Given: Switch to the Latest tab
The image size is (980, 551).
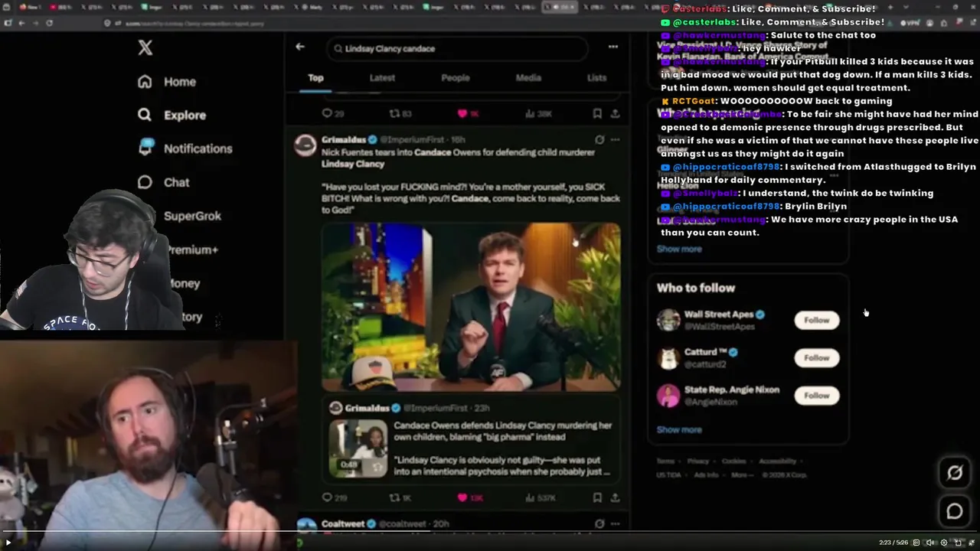Looking at the screenshot, I should (x=382, y=77).
